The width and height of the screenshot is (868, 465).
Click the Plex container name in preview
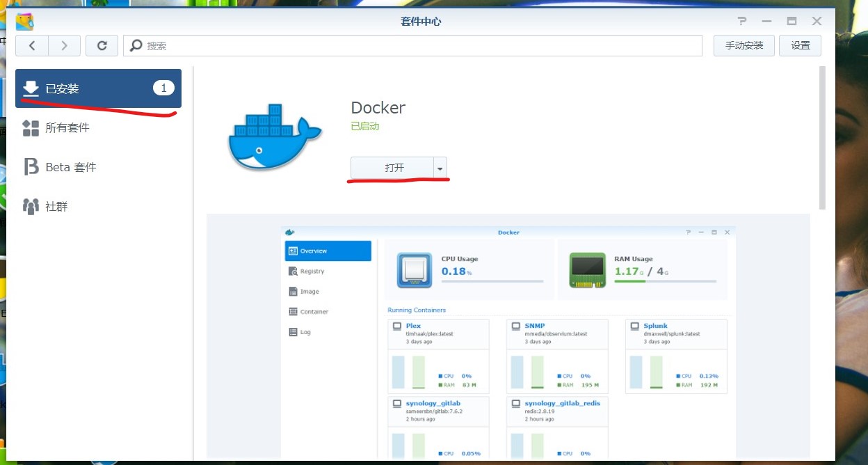[x=413, y=326]
